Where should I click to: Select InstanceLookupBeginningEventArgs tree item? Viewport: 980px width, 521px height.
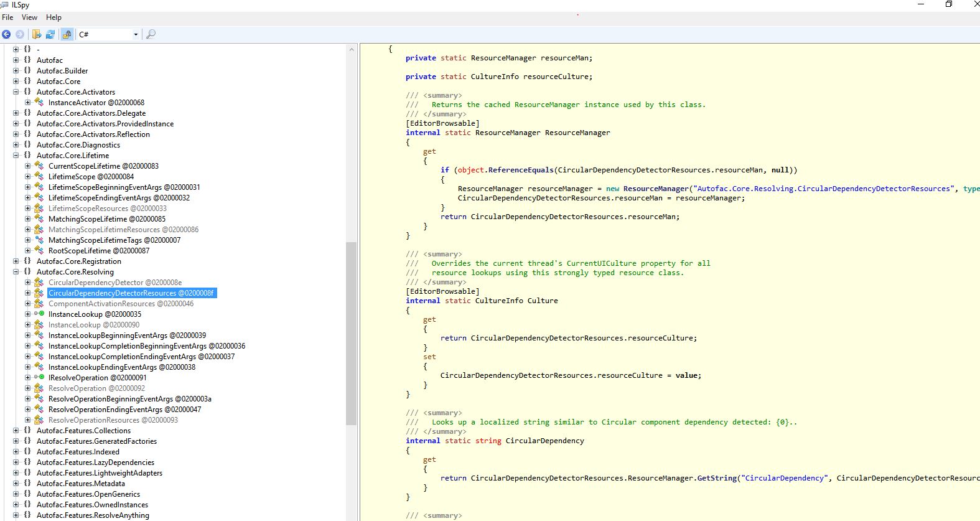[128, 336]
